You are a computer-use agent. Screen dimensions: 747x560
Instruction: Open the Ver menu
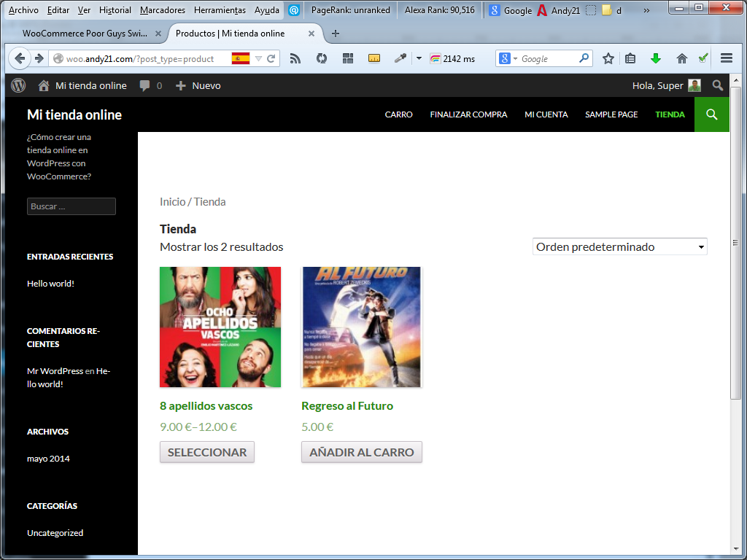pyautogui.click(x=84, y=10)
